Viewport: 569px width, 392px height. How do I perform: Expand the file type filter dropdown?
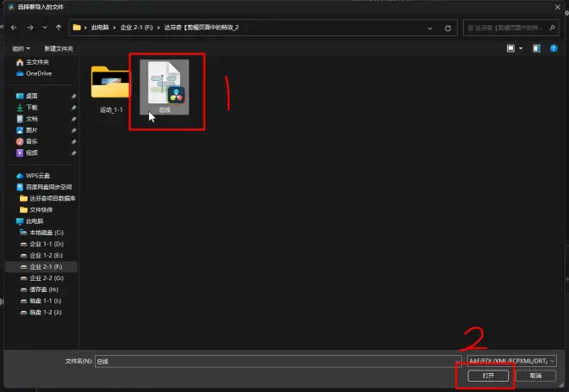(552, 360)
